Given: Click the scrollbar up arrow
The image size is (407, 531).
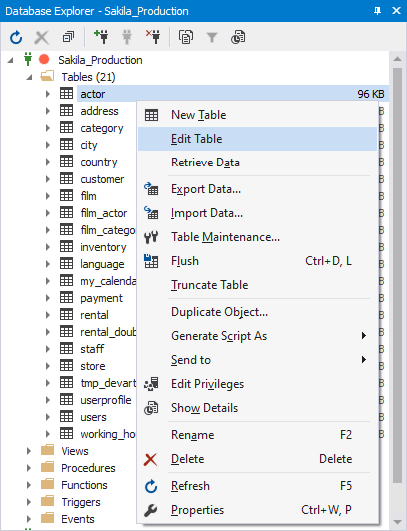Looking at the screenshot, I should (398, 59).
